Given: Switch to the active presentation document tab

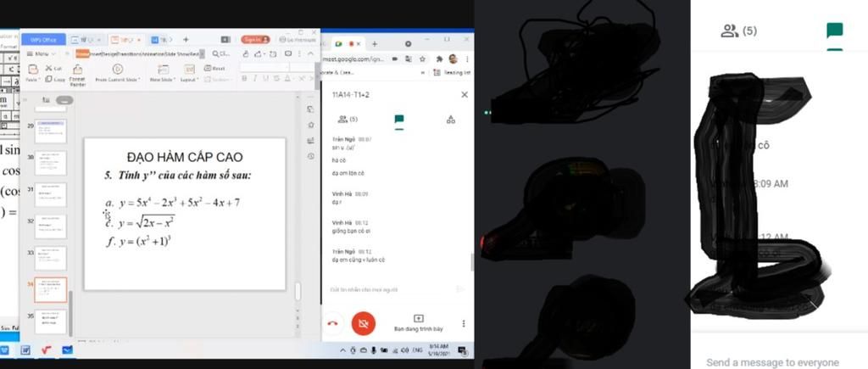Looking at the screenshot, I should 125,40.
